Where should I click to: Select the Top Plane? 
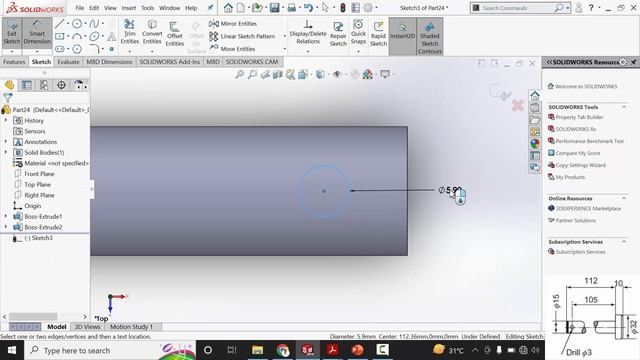coord(37,184)
